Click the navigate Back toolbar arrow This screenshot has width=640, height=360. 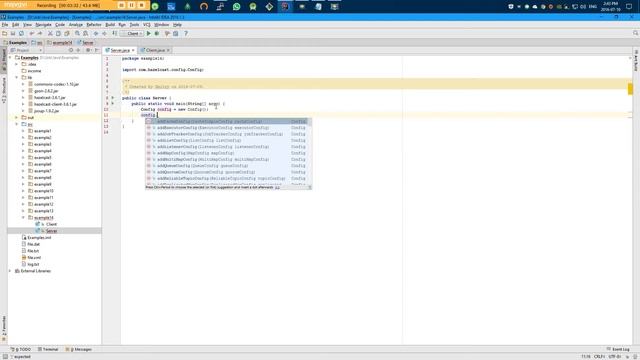tap(96, 33)
